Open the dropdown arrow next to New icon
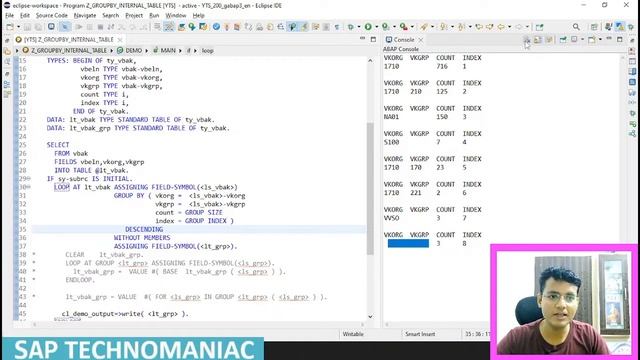The image size is (640, 360). 18,27
